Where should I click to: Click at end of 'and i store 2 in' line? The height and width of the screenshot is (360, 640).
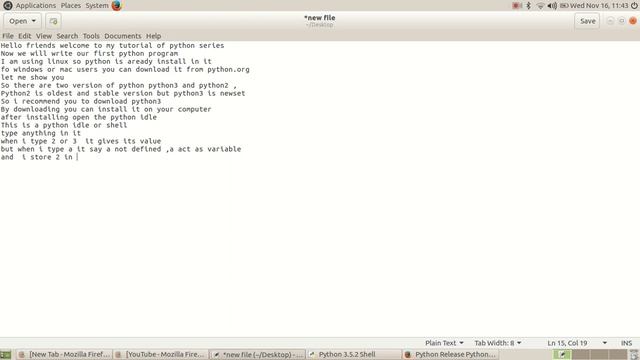click(77, 157)
